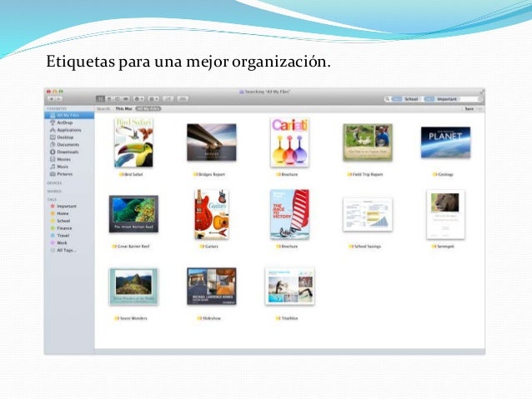Switch to column view in toolbar
The height and width of the screenshot is (399, 532).
coord(118,99)
